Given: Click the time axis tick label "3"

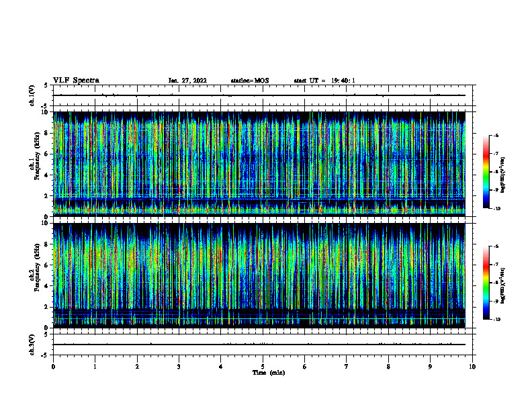Looking at the screenshot, I should click(x=179, y=367).
